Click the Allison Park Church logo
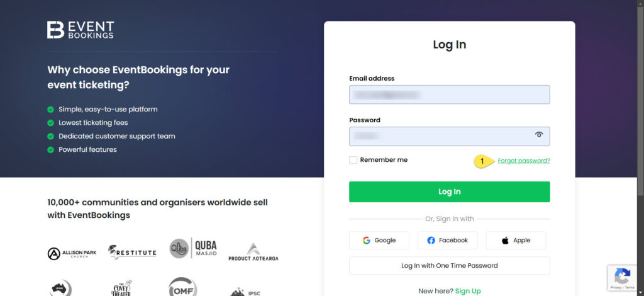Image resolution: width=644 pixels, height=296 pixels. pyautogui.click(x=72, y=253)
